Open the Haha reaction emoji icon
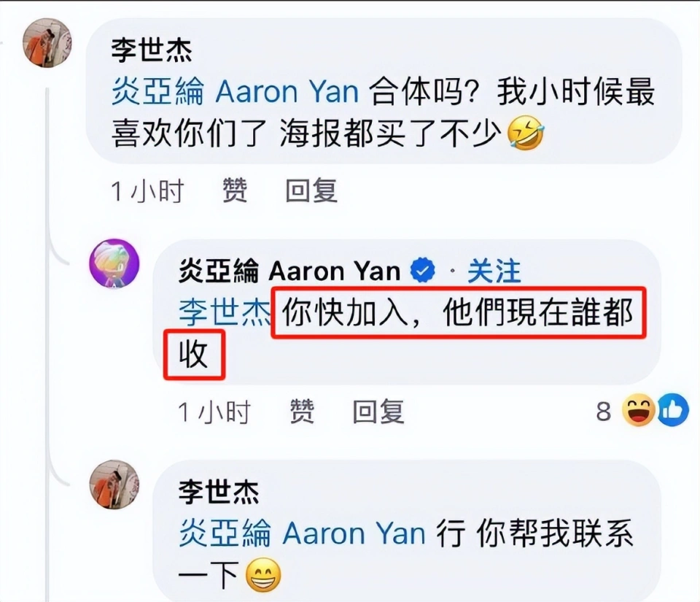Viewport: 700px width, 602px height. [x=639, y=409]
